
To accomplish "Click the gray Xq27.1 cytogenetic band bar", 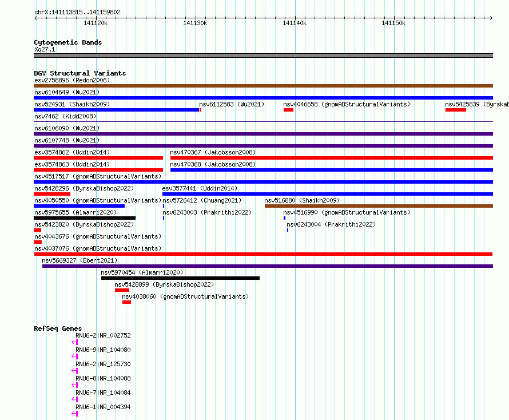I will tap(263, 56).
